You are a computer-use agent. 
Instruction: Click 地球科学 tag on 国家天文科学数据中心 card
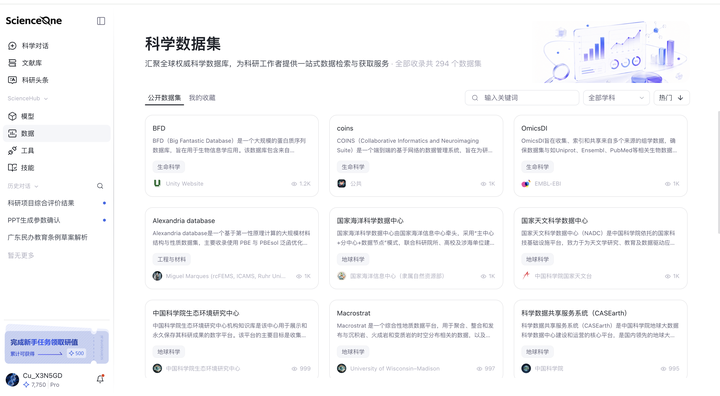point(537,259)
